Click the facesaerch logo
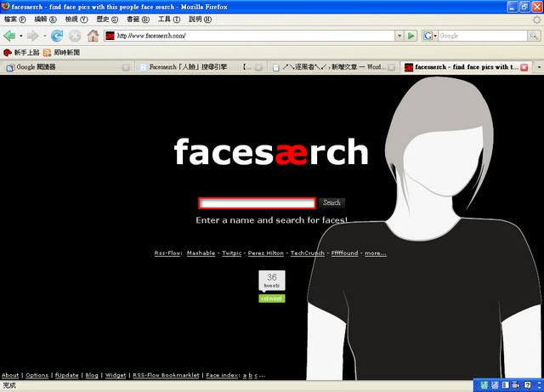This screenshot has height=392, width=544. point(271,151)
